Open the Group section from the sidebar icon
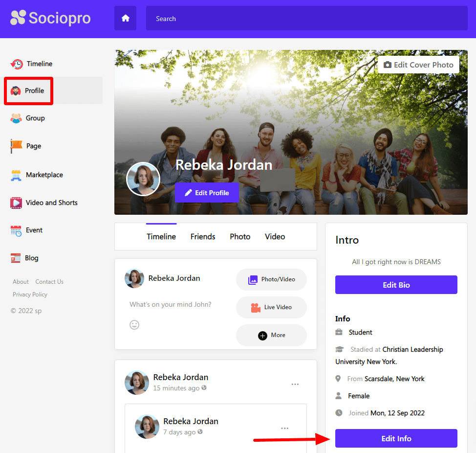 click(16, 118)
